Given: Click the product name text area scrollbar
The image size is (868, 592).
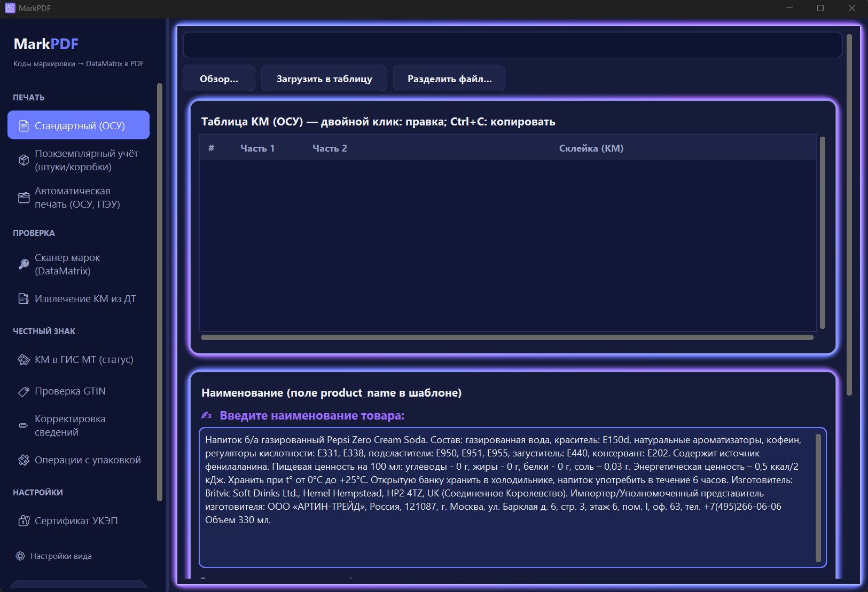Looking at the screenshot, I should pos(818,498).
